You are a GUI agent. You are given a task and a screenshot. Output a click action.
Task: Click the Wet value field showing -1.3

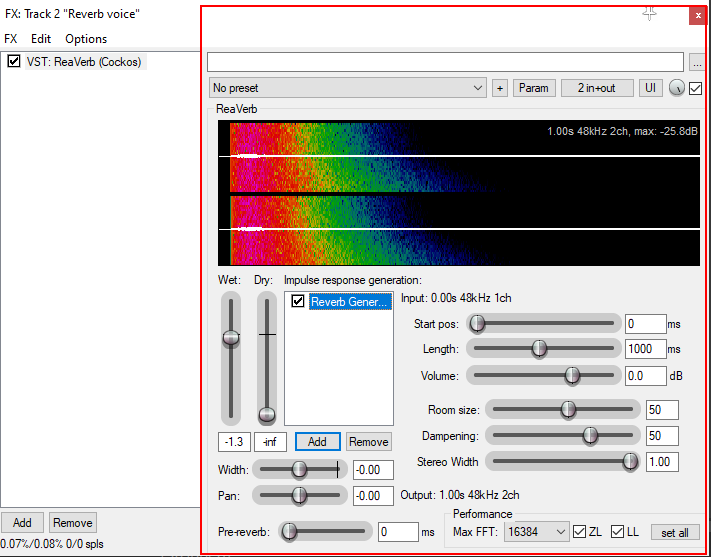(x=234, y=442)
